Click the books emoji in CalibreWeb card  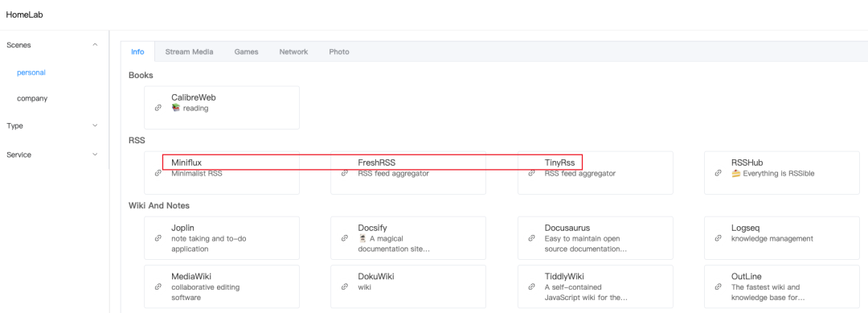pyautogui.click(x=176, y=108)
